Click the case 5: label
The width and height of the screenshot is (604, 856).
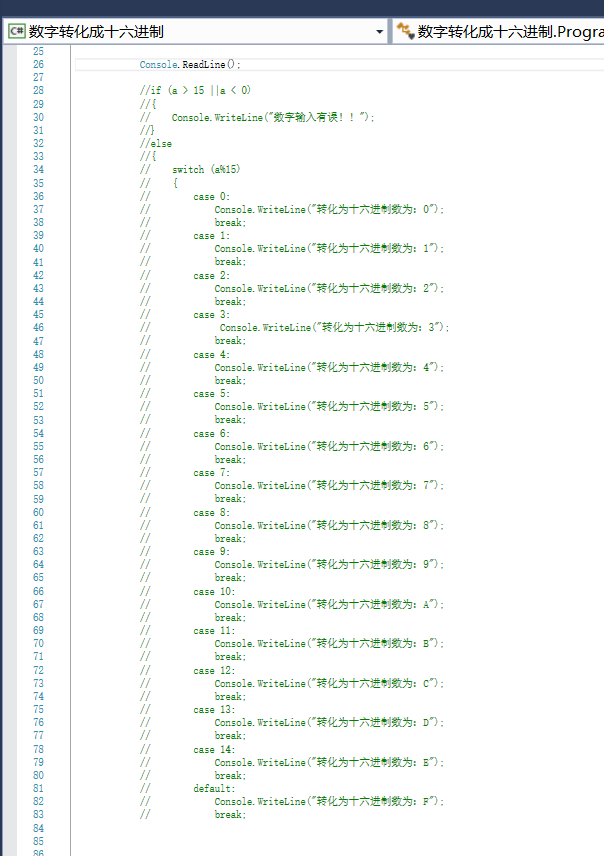211,394
